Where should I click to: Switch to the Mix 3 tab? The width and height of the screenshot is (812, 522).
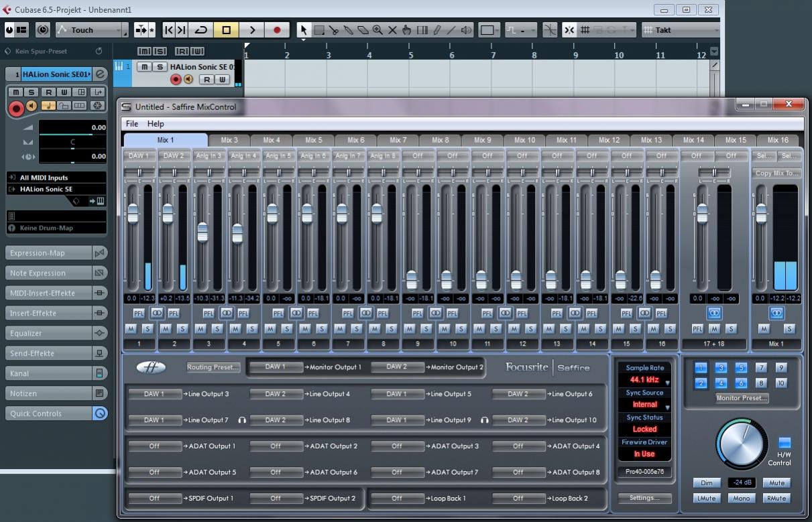[x=230, y=140]
